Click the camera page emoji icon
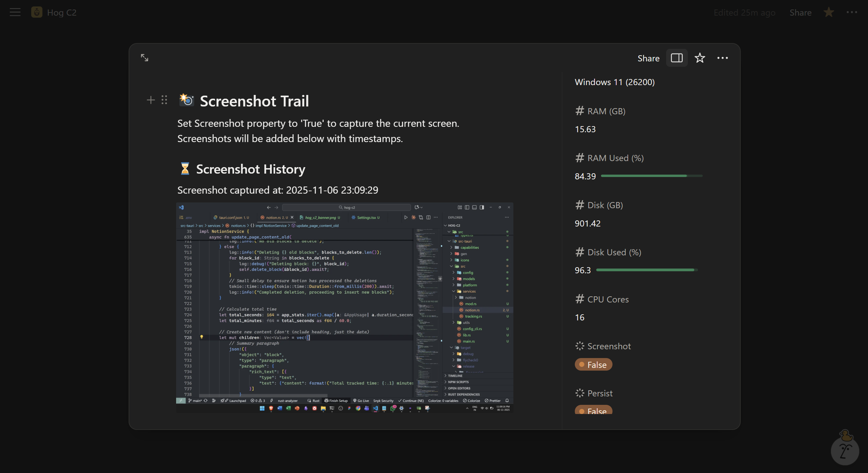868x473 pixels. coord(187,100)
